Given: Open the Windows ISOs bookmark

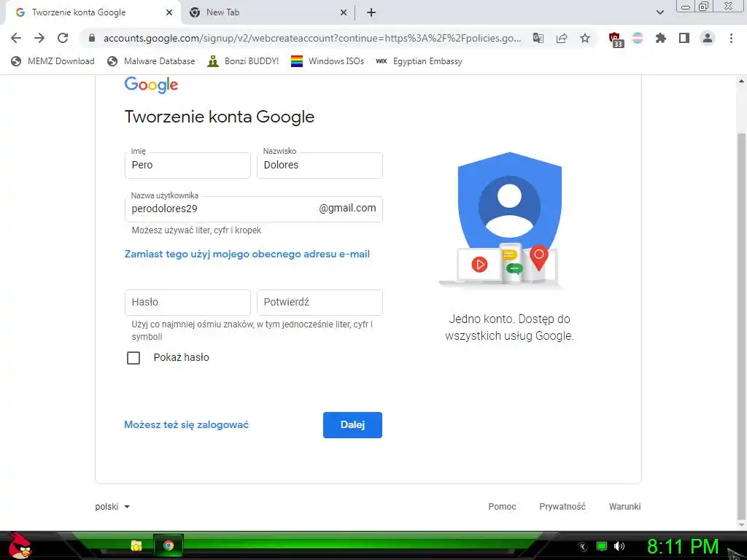Looking at the screenshot, I should click(x=328, y=61).
